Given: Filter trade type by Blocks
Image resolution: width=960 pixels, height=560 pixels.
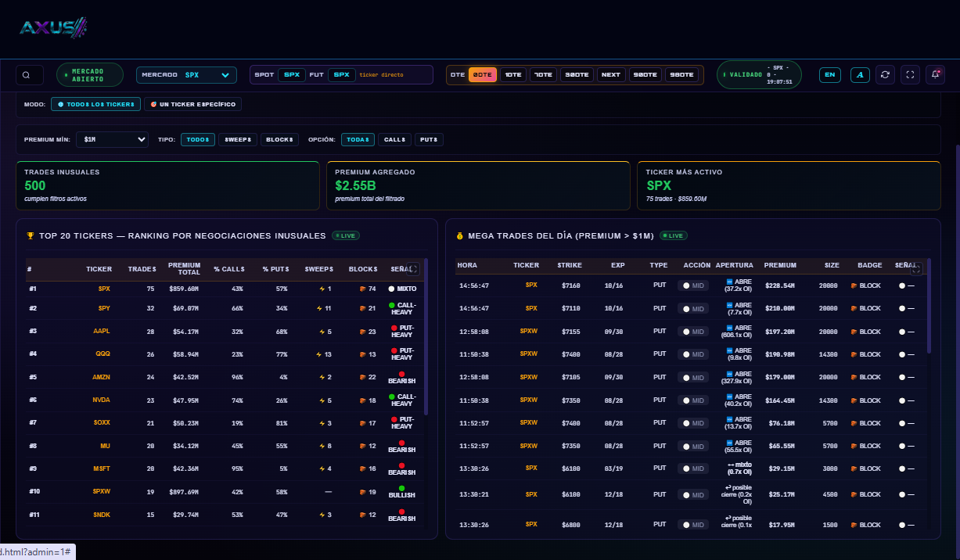Looking at the screenshot, I should coord(279,139).
